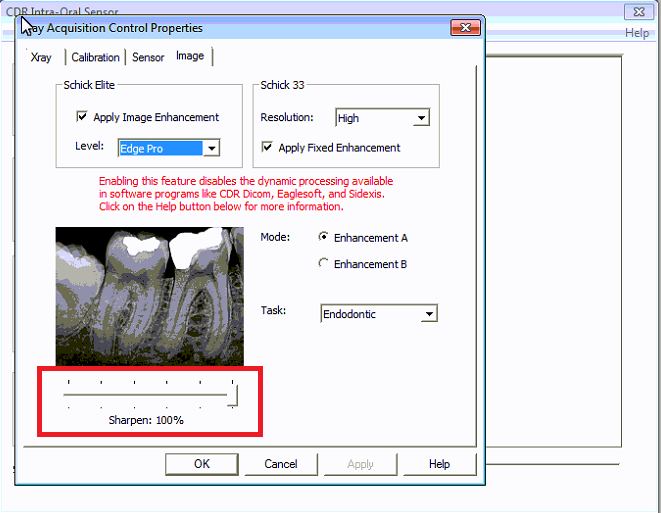Click the Apply button
661x513 pixels.
pyautogui.click(x=360, y=464)
